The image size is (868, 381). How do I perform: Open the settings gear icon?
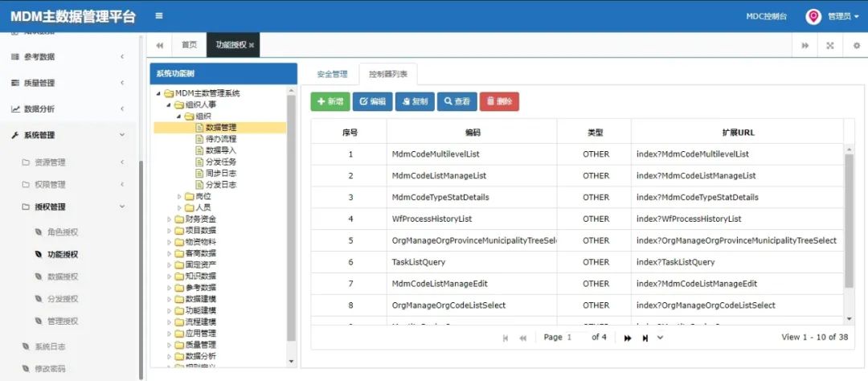857,45
